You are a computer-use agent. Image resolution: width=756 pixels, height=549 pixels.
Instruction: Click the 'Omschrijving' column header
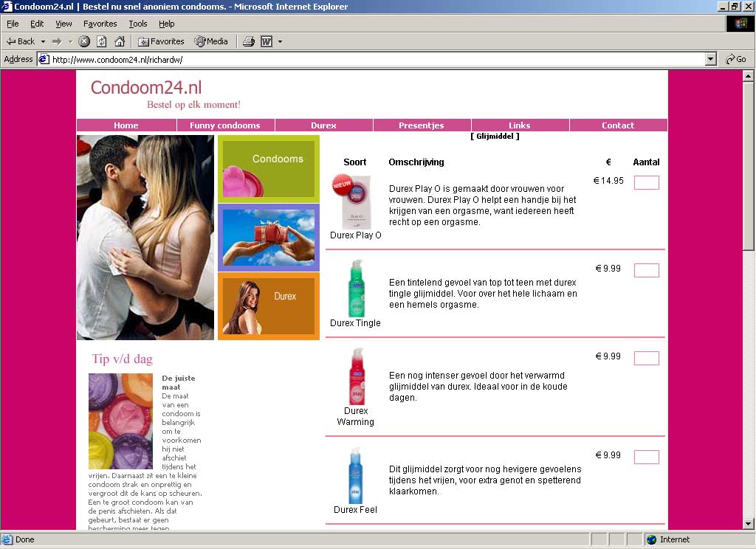[416, 162]
